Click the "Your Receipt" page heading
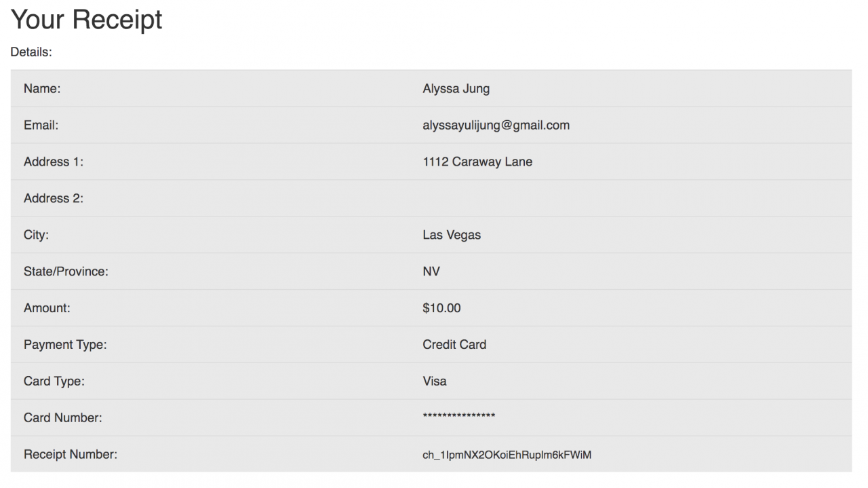Image resolution: width=868 pixels, height=488 pixels. pyautogui.click(x=87, y=20)
